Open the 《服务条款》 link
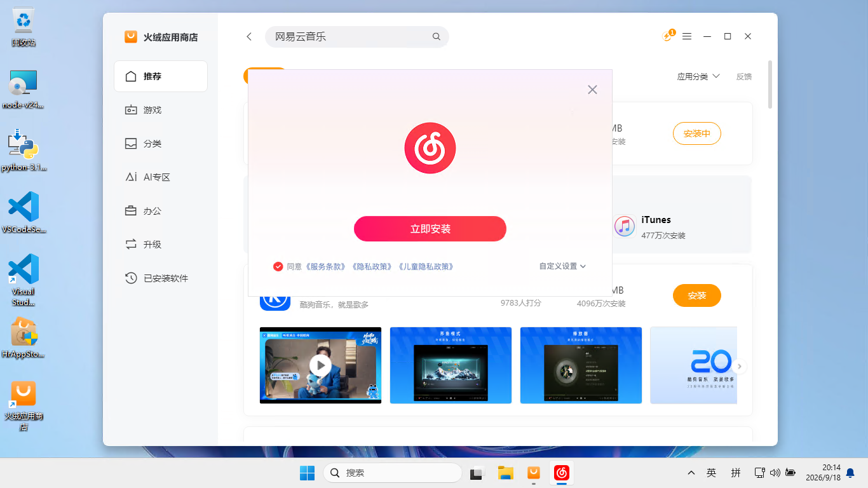The width and height of the screenshot is (868, 488). 326,266
